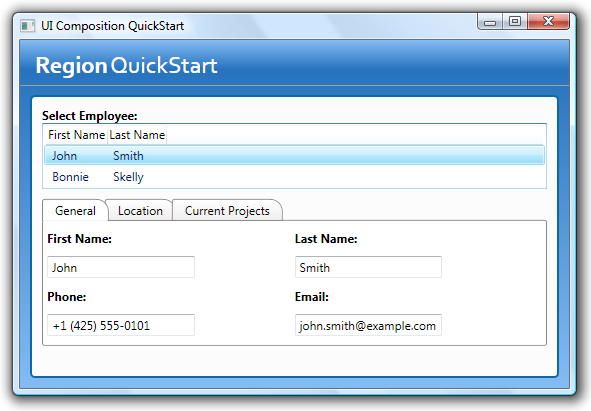
Task: Close the UI Composition QuickStart window
Action: [548, 21]
